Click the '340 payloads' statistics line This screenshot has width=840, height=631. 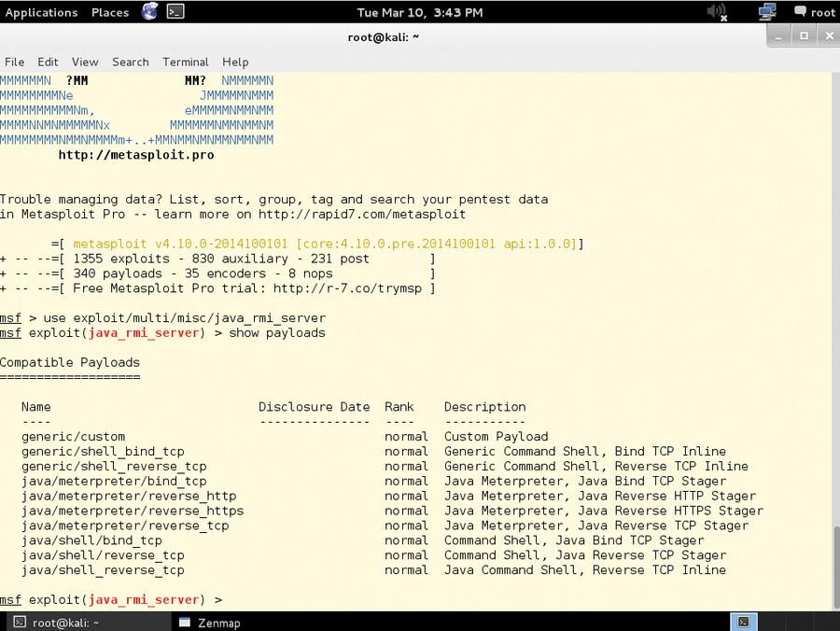217,273
